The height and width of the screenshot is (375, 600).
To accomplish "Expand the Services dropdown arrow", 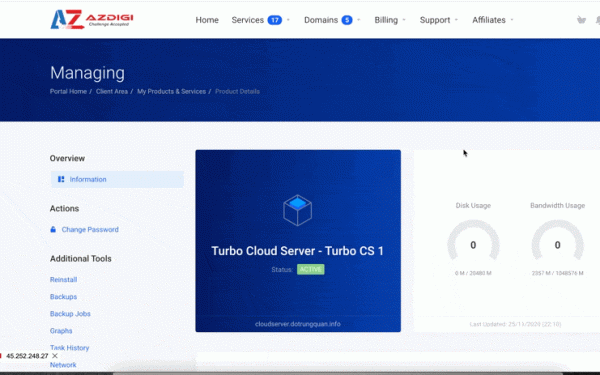I will click(x=288, y=20).
